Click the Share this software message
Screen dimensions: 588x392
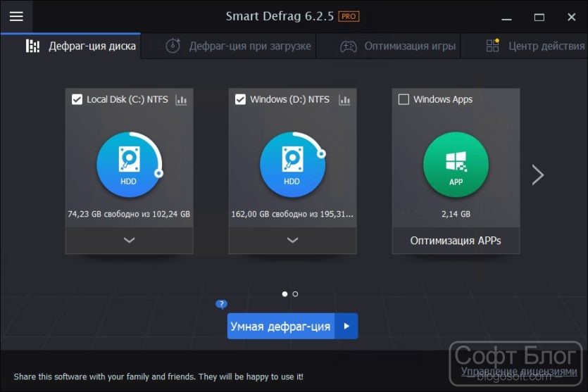[158, 377]
